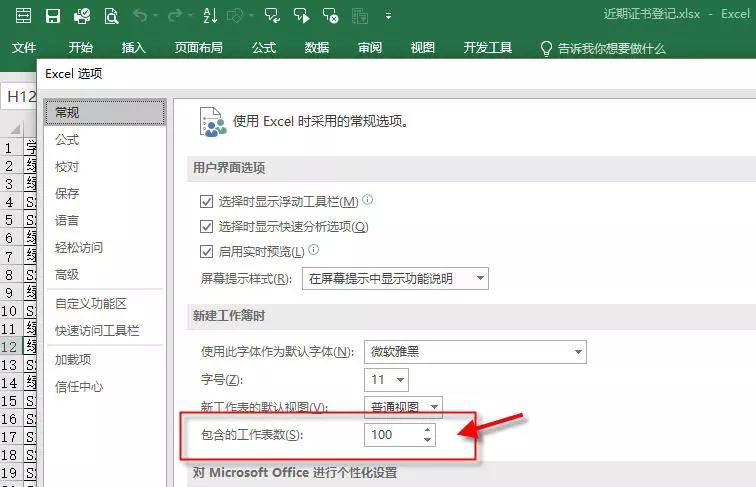This screenshot has height=487, width=756.
Task: Select 高级 in the options sidebar
Action: point(67,274)
